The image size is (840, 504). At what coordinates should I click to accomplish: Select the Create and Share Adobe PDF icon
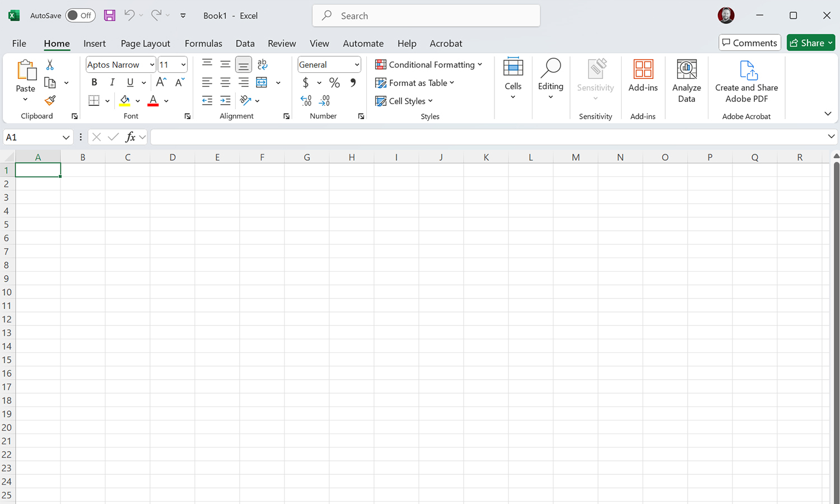(x=746, y=71)
